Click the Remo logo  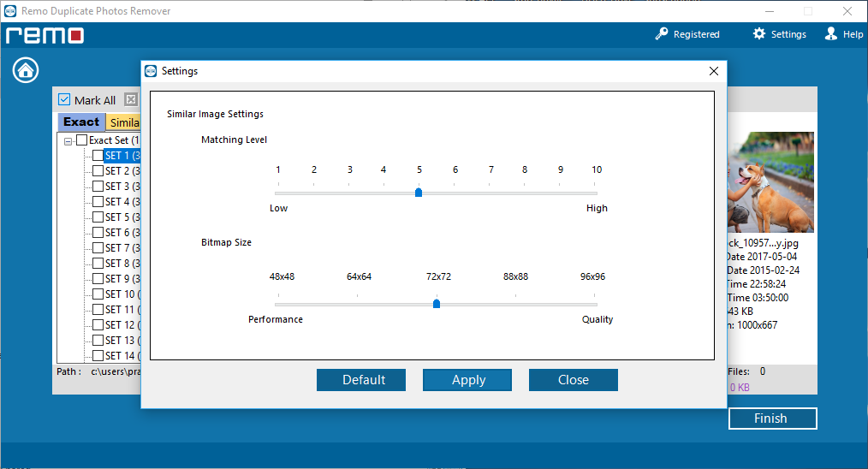(45, 35)
